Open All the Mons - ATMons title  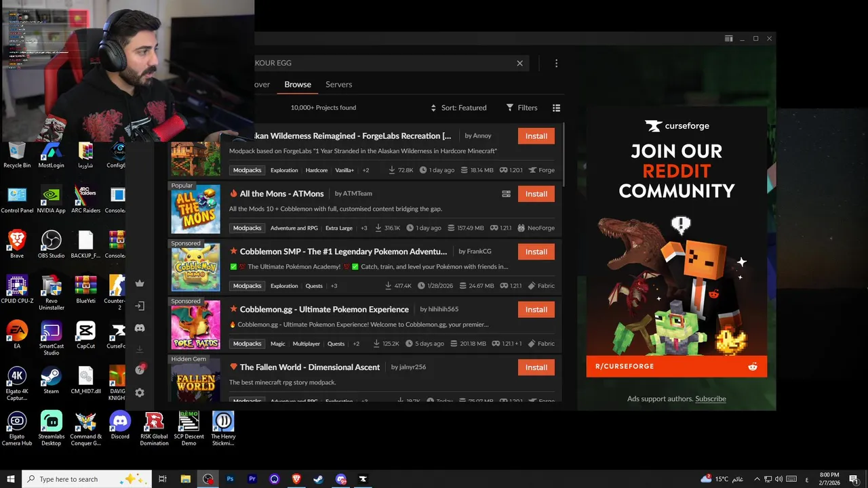coord(281,194)
